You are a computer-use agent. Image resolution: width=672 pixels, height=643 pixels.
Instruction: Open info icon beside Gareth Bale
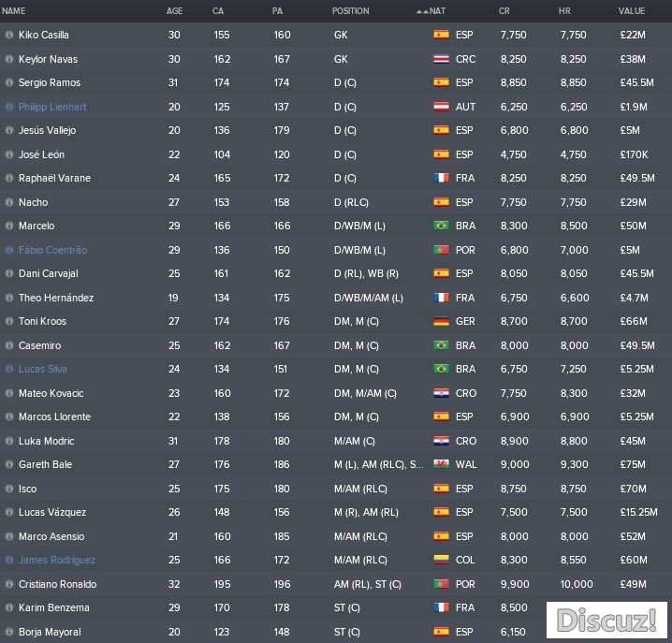tap(9, 464)
